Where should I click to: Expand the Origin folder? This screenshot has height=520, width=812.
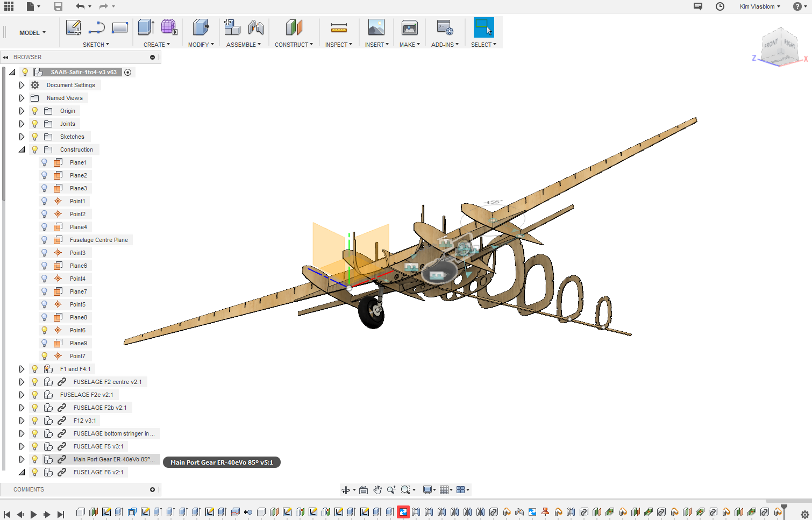click(22, 111)
